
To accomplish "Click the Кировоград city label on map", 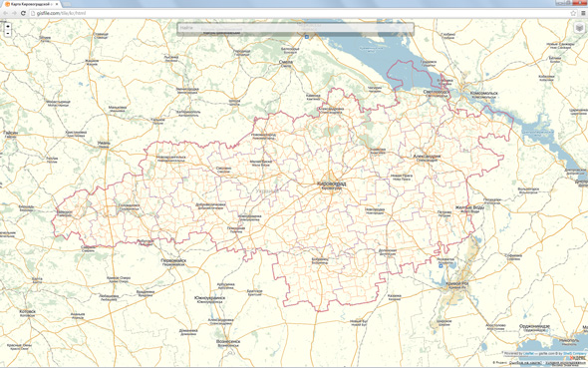I will click(x=331, y=184).
